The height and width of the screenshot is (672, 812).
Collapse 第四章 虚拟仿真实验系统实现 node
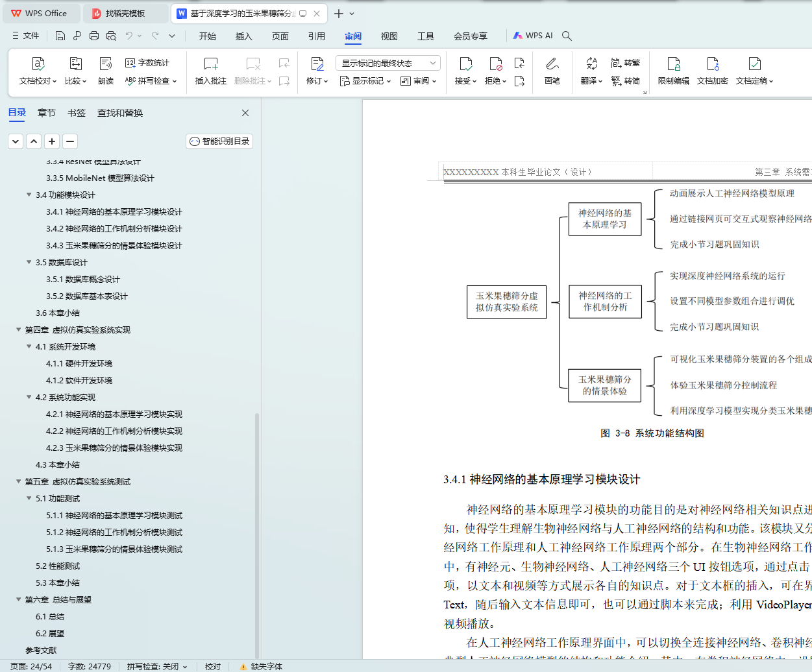18,330
